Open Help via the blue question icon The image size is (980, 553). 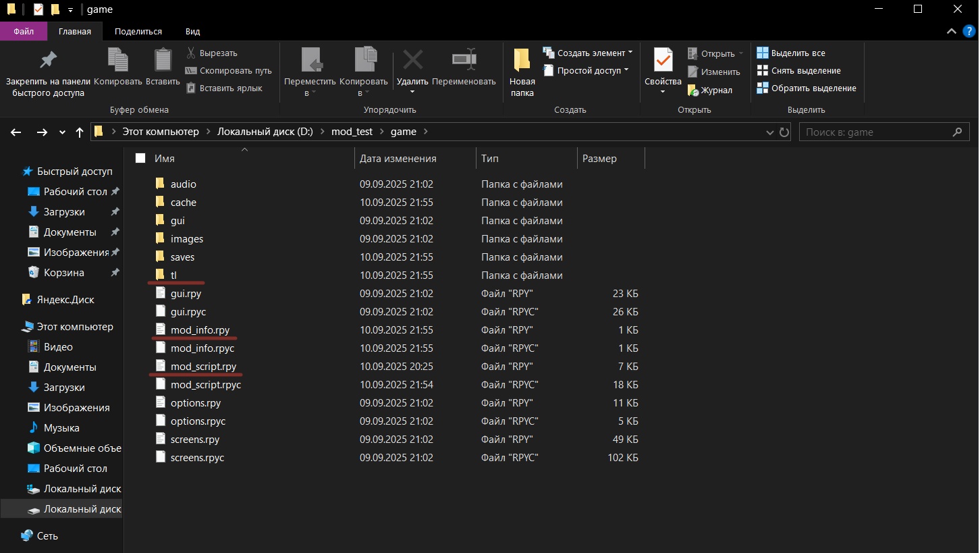point(969,31)
